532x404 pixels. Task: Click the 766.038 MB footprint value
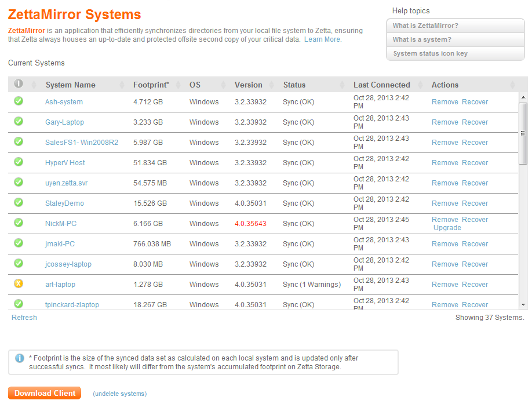tap(152, 244)
